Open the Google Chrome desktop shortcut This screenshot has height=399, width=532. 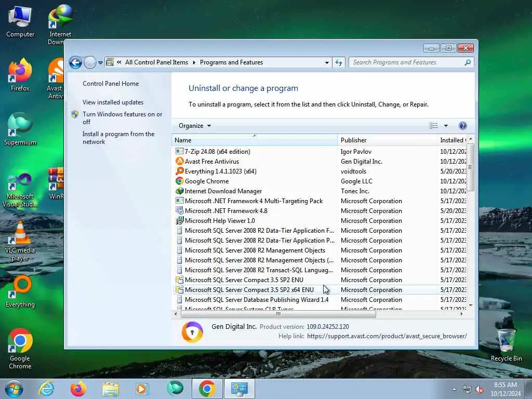coord(20,349)
